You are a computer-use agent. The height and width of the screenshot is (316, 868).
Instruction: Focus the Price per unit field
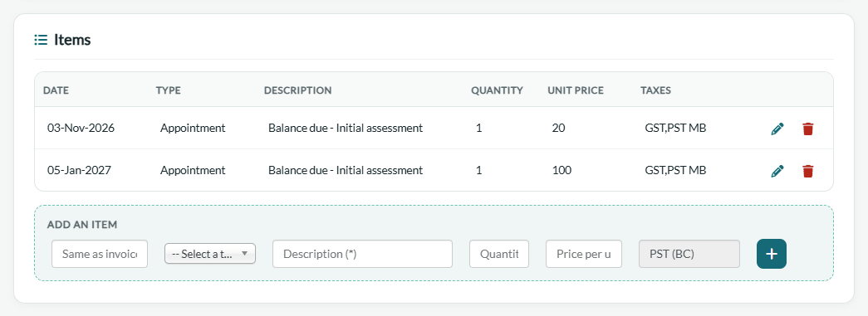(x=584, y=254)
